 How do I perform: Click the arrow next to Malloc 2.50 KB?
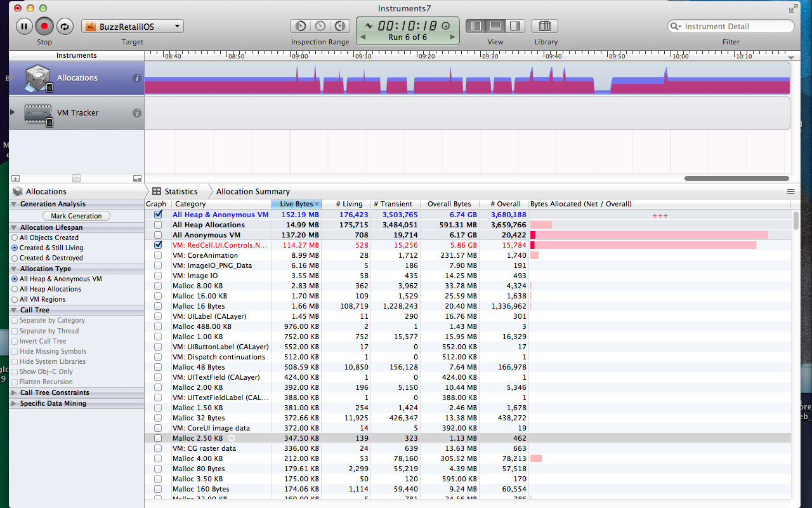[x=232, y=438]
